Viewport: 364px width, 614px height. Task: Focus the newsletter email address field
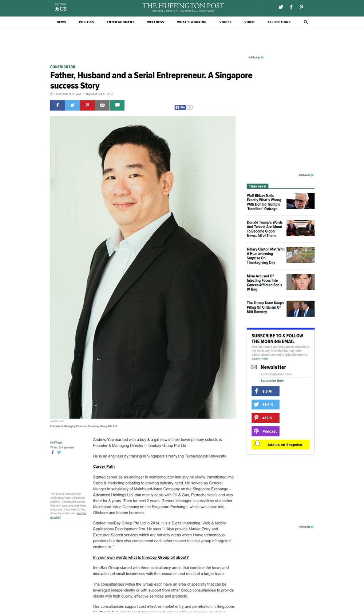tap(285, 374)
